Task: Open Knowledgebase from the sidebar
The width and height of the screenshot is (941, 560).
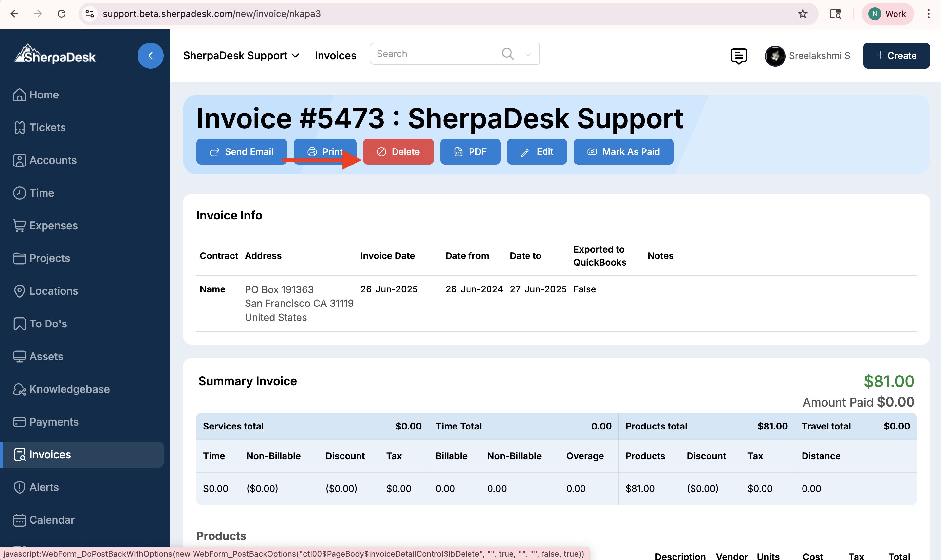Action: [x=69, y=389]
